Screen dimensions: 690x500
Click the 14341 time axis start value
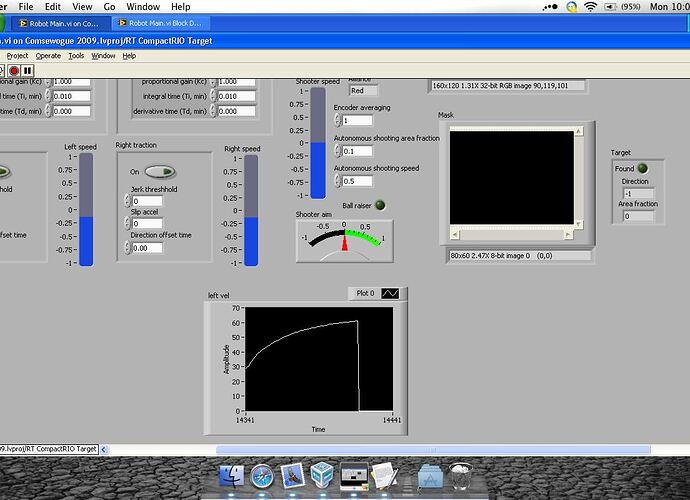click(245, 420)
